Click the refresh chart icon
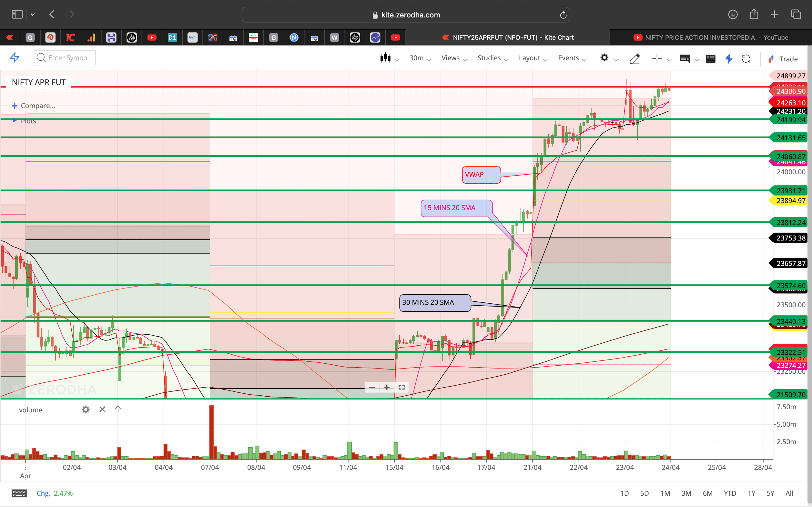The width and height of the screenshot is (812, 507). pos(746,59)
